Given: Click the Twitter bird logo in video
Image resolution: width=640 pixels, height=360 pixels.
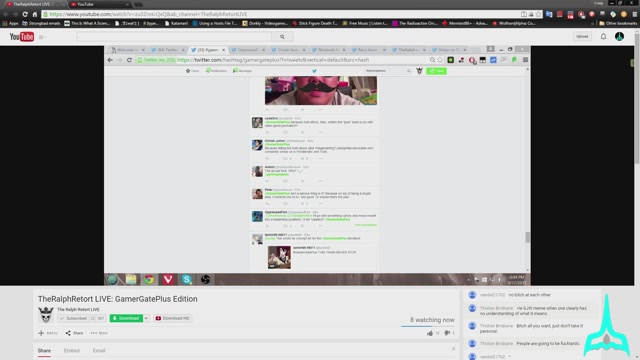Looking at the screenshot, I should (314, 71).
